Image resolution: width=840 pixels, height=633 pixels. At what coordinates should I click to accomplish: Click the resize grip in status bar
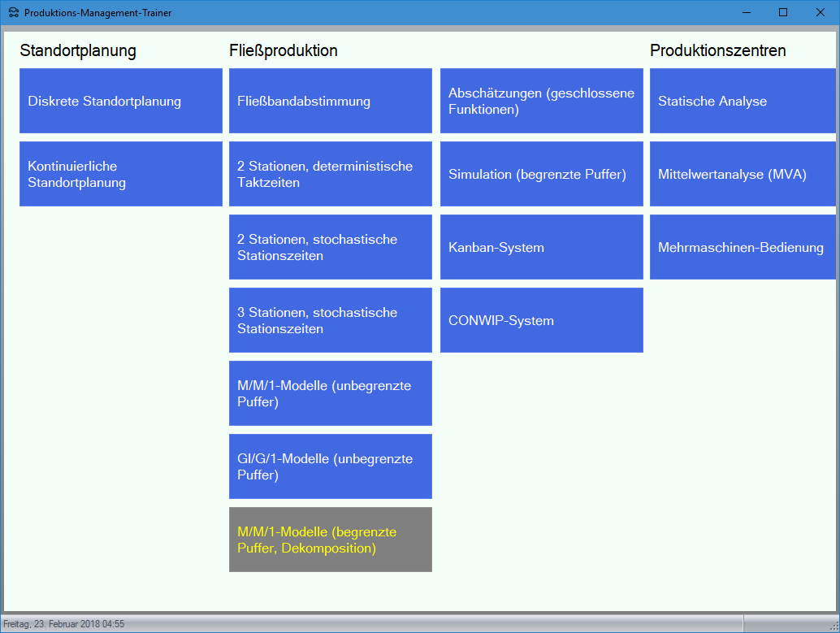833,626
